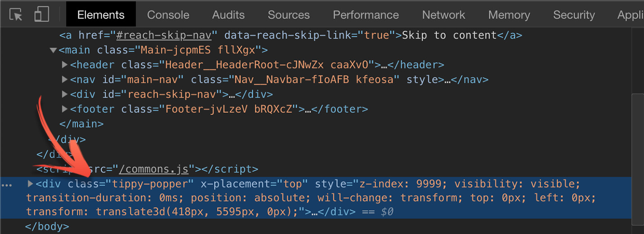The width and height of the screenshot is (644, 234).
Task: Go to the Sources tab
Action: pos(289,15)
